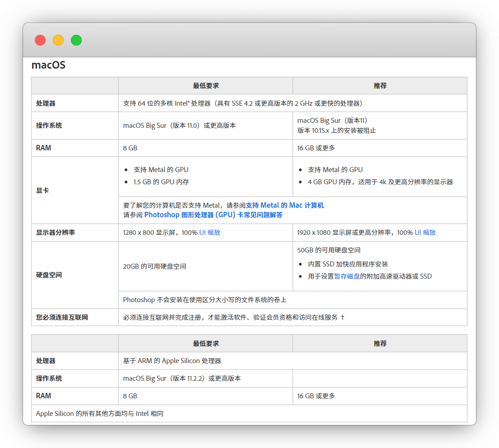Open the 暂存磁盘 link in 硬盘空间 row
Screen dimensions: 499x448
click(347, 276)
